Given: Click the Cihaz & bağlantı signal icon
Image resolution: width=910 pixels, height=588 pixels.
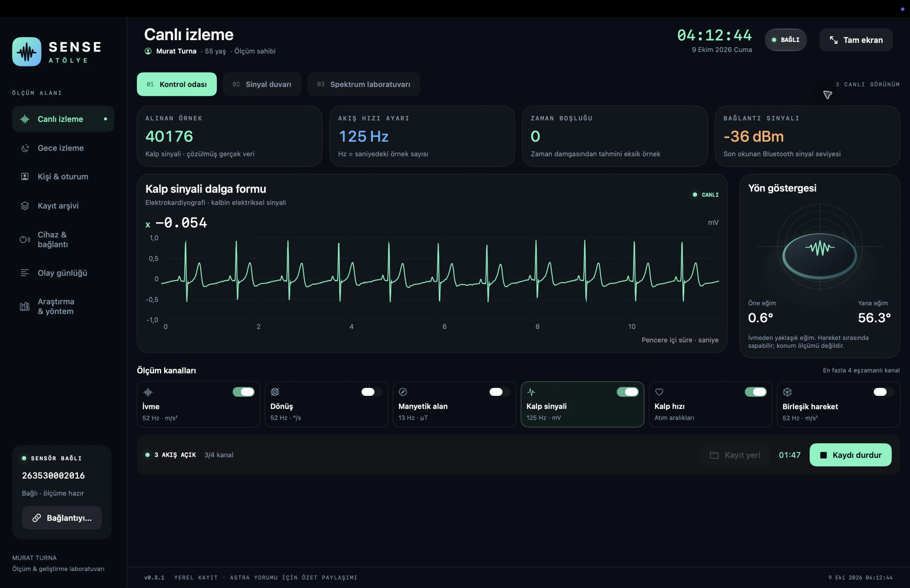Looking at the screenshot, I should (25, 239).
